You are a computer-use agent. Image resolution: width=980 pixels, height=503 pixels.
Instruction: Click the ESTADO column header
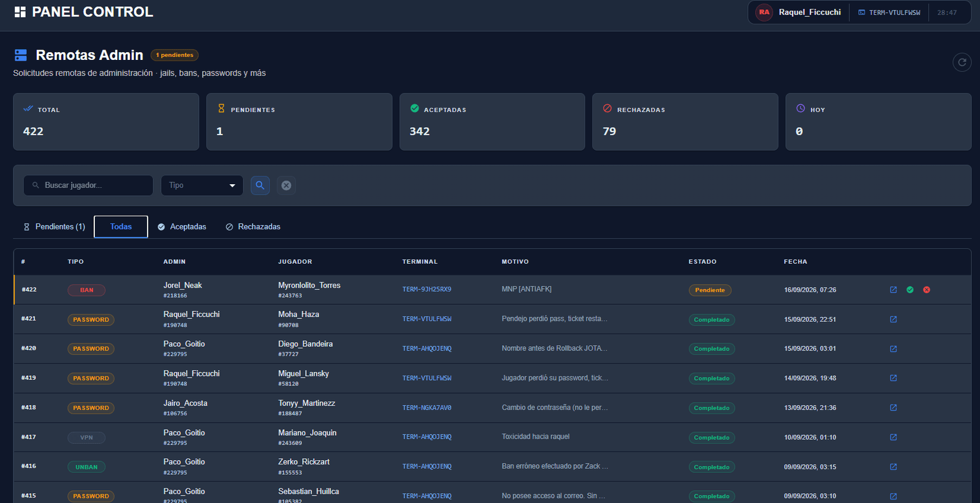click(x=703, y=262)
